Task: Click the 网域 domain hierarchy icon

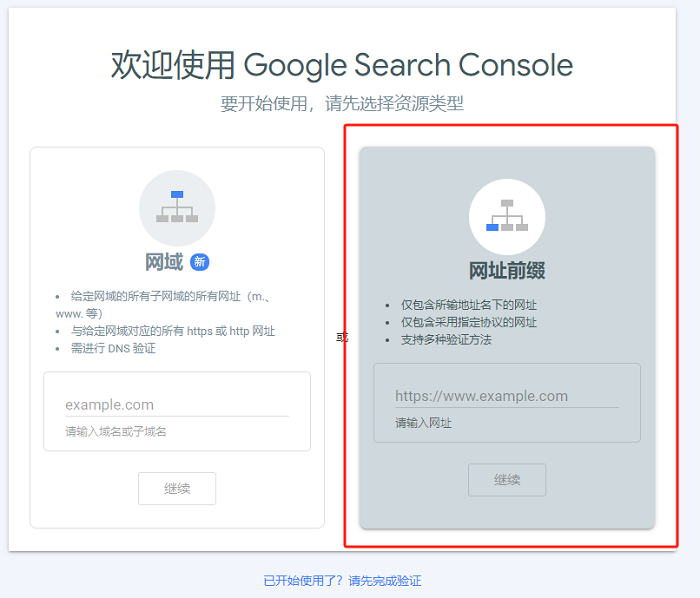Action: tap(177, 208)
